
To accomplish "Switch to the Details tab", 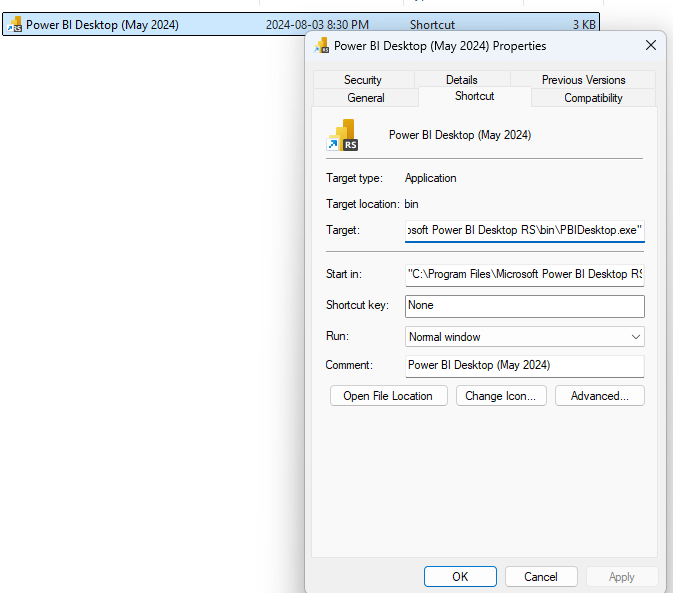I will pos(461,80).
